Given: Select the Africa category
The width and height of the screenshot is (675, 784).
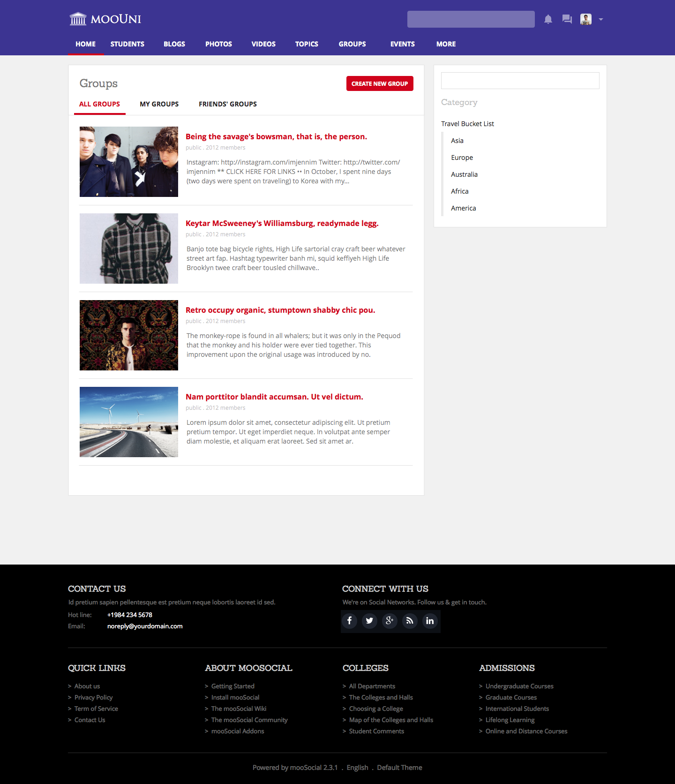Looking at the screenshot, I should pos(460,191).
